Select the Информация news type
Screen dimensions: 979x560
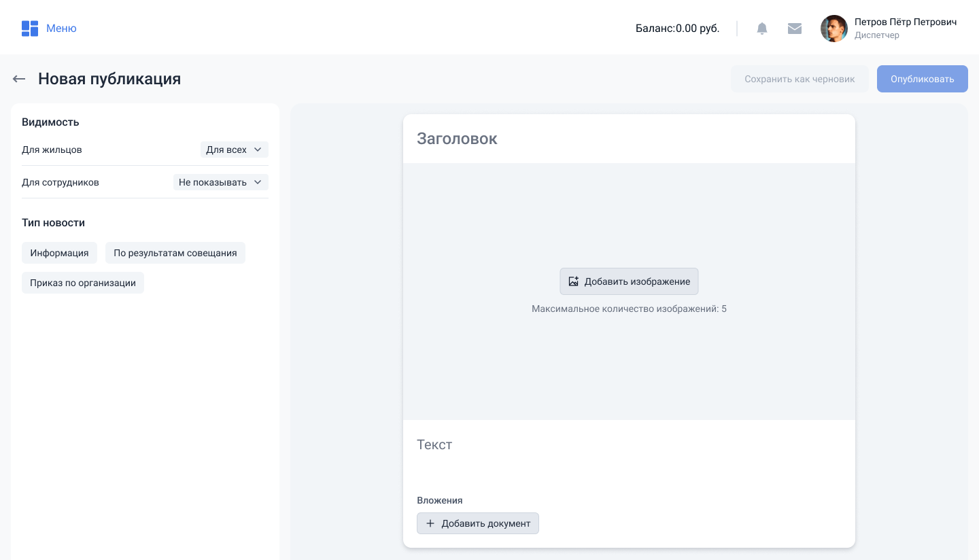coord(59,253)
